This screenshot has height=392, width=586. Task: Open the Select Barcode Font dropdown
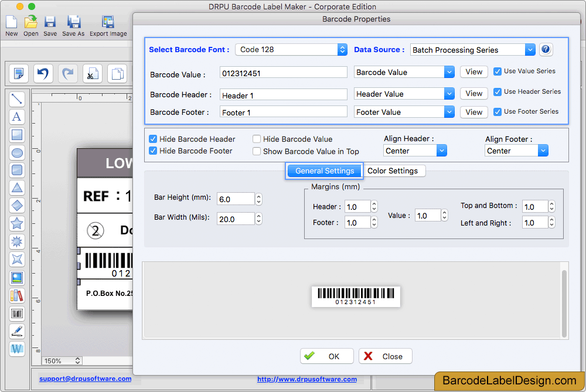[x=291, y=49]
